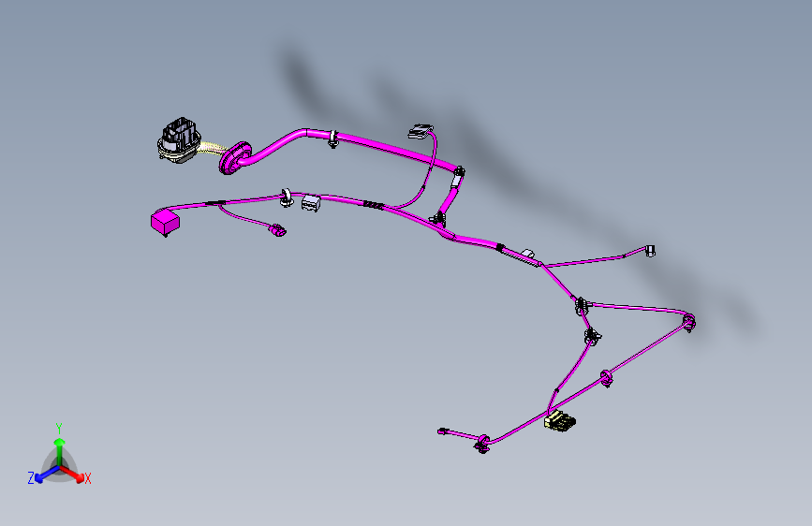Click the red X axis of the triad
The width and height of the screenshot is (812, 526).
pos(72,474)
